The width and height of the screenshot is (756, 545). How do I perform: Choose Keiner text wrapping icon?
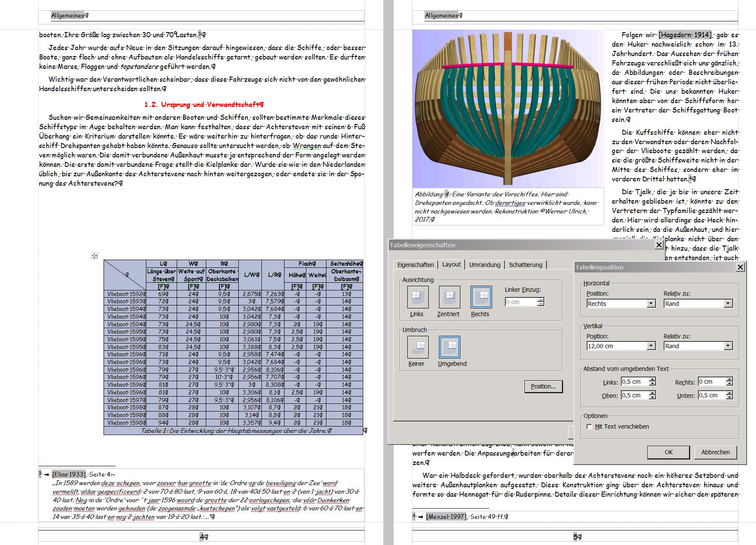point(418,347)
